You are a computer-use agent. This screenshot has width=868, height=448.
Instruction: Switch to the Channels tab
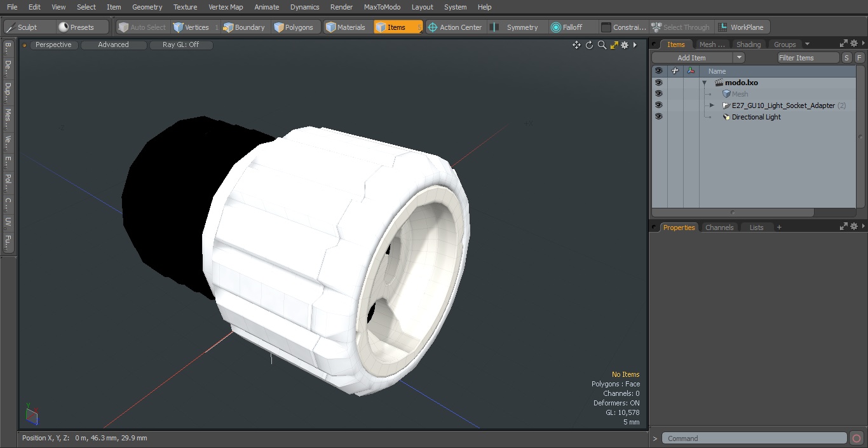coord(719,227)
